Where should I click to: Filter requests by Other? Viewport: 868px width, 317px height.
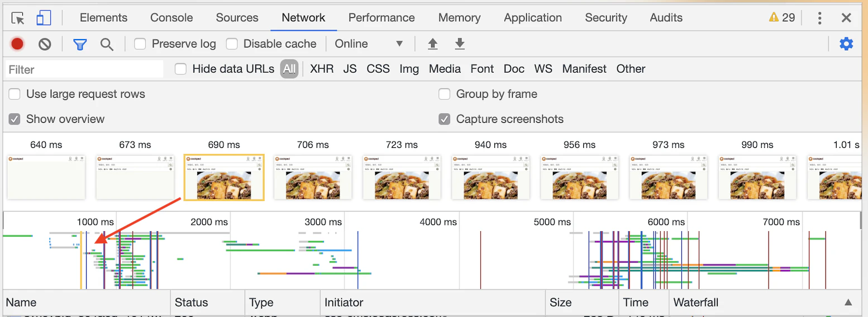tap(631, 69)
